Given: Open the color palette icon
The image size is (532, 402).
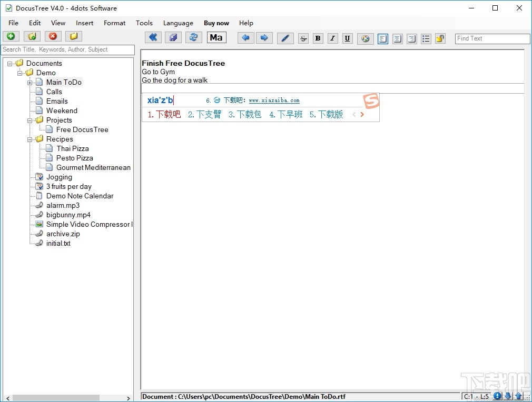Looking at the screenshot, I should point(365,38).
